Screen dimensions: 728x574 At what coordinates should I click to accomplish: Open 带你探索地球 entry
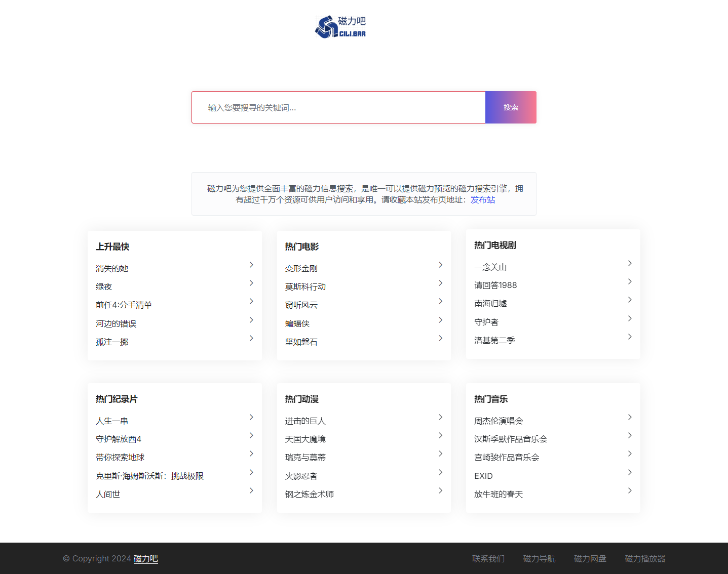point(120,457)
